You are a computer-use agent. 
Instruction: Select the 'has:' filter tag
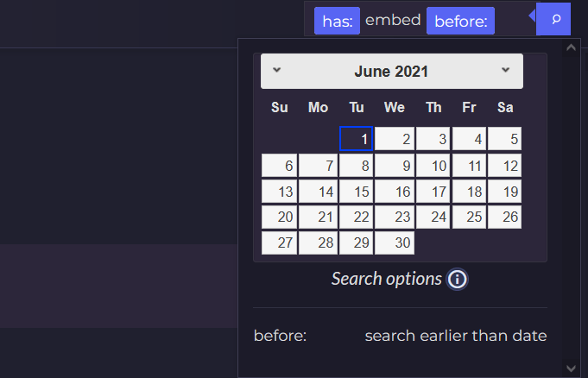337,21
